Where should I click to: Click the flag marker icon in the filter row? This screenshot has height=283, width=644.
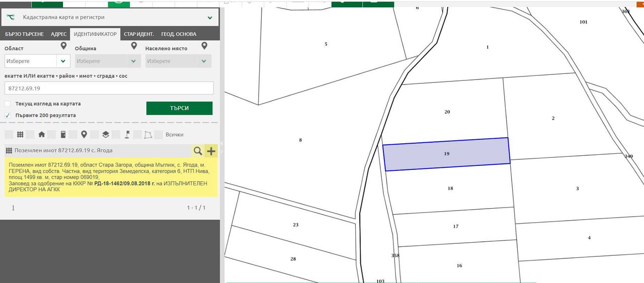coord(127,135)
